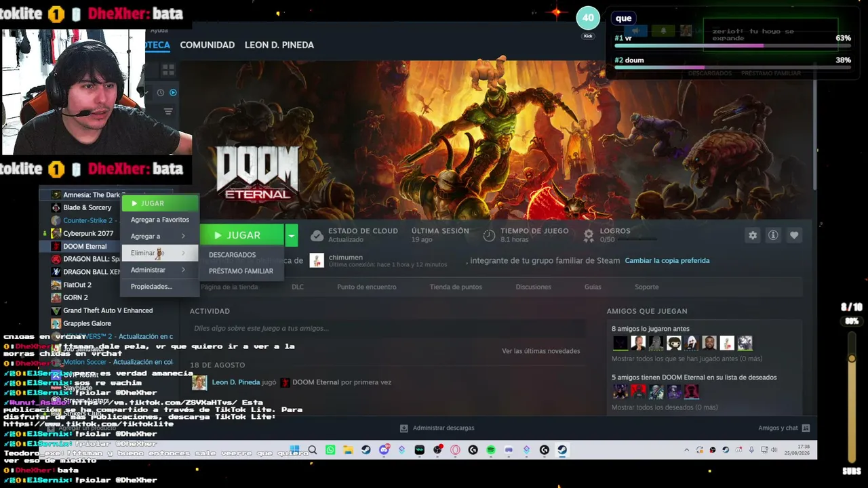Viewport: 868px width, 488px height.
Task: Open WhatsApp from the taskbar
Action: tap(330, 450)
